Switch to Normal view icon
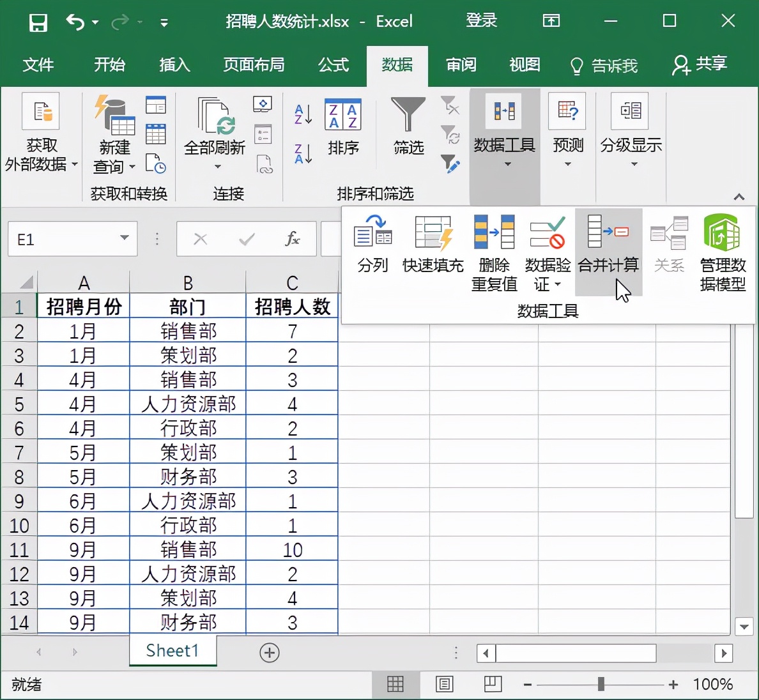The image size is (759, 700). pyautogui.click(x=395, y=684)
